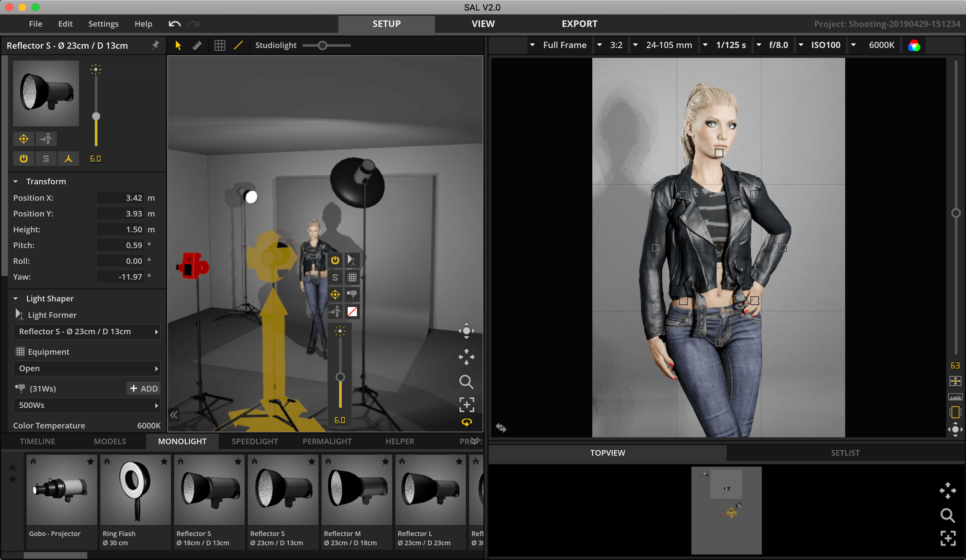Screen dimensions: 966x560
Task: Click frame-selection icon in 3D viewport
Action: [x=467, y=404]
